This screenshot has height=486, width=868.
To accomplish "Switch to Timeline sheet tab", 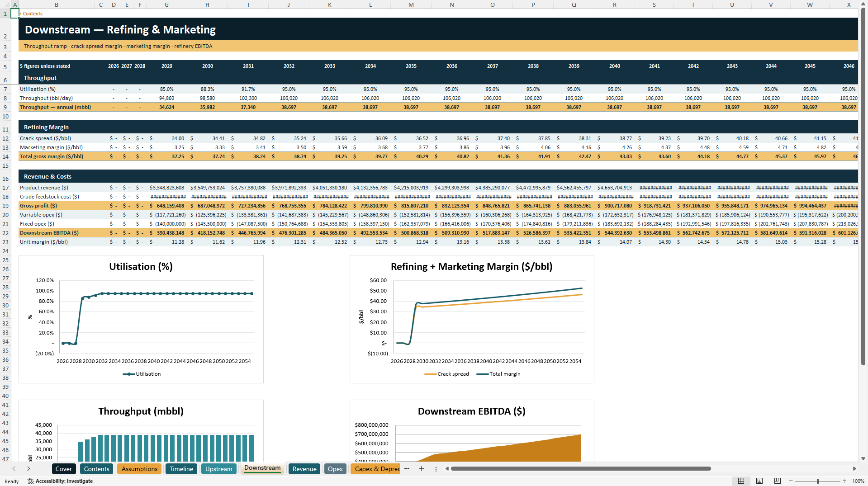I will [x=181, y=469].
